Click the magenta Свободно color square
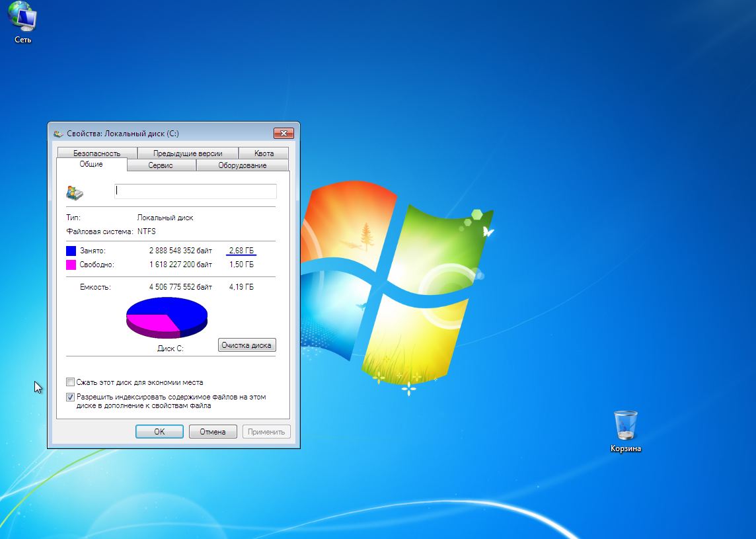Image resolution: width=756 pixels, height=539 pixels. click(71, 265)
